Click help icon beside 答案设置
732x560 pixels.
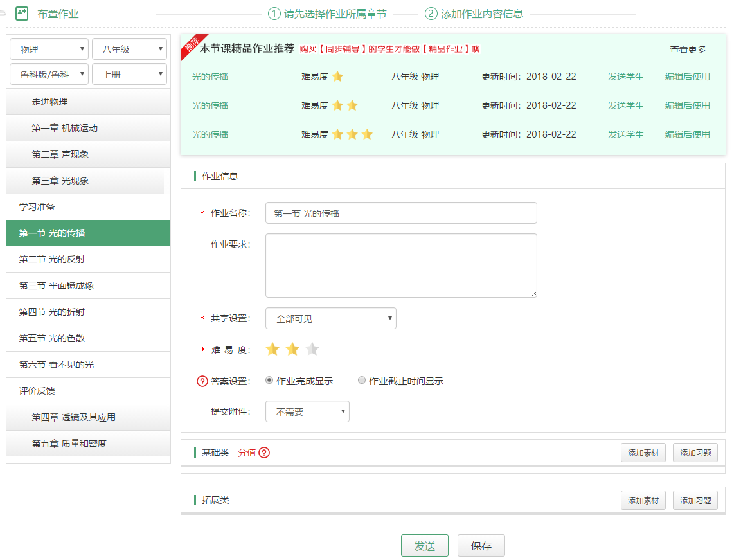pyautogui.click(x=202, y=381)
